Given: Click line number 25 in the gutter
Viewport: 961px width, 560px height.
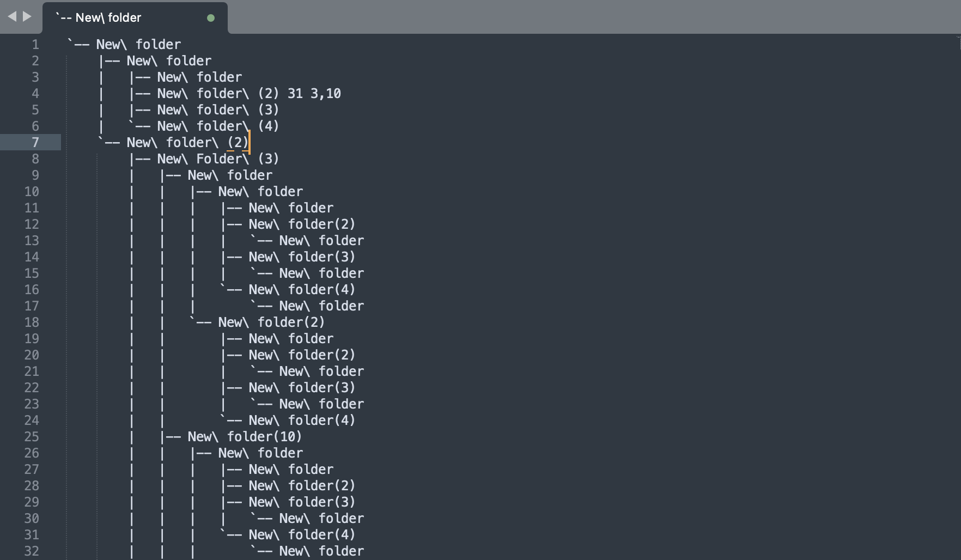Looking at the screenshot, I should [32, 437].
